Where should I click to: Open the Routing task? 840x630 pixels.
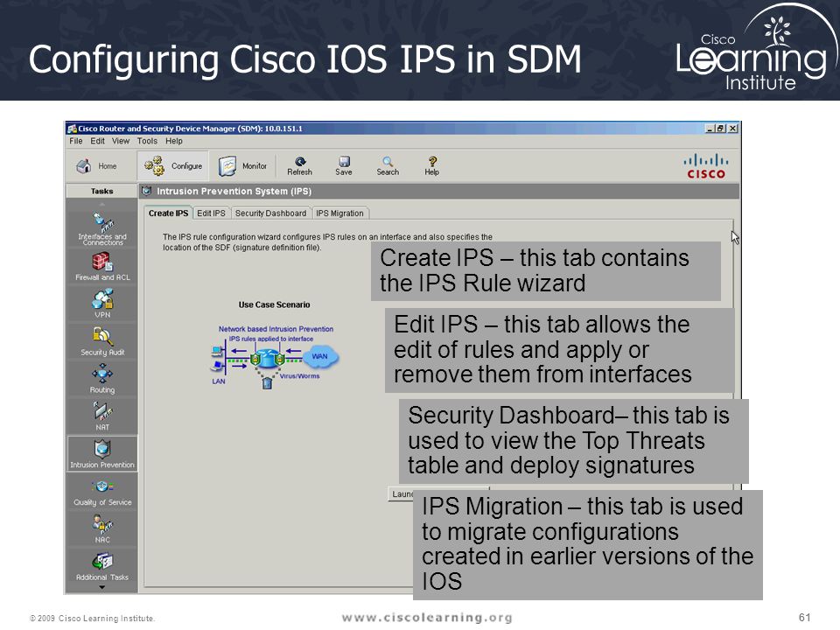102,379
